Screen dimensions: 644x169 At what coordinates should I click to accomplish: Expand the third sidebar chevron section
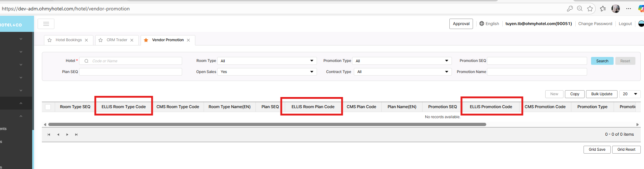21,64
